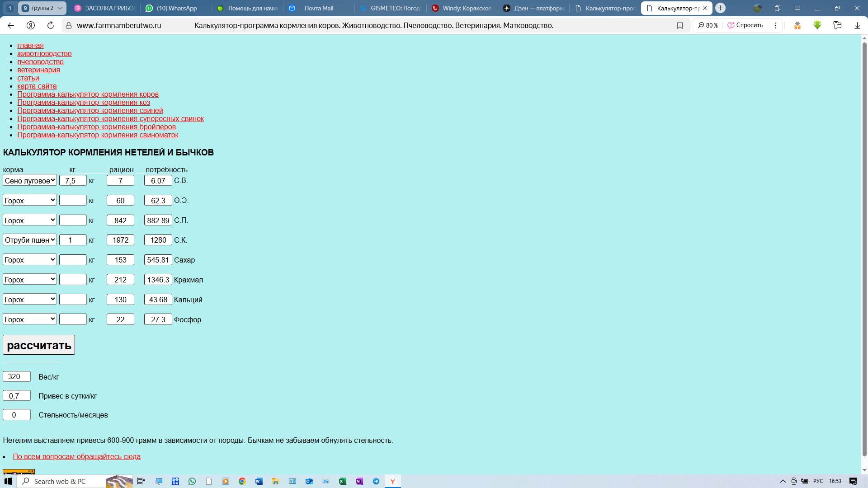Click the profile avatar in the tab bar
The height and width of the screenshot is (488, 868).
758,8
